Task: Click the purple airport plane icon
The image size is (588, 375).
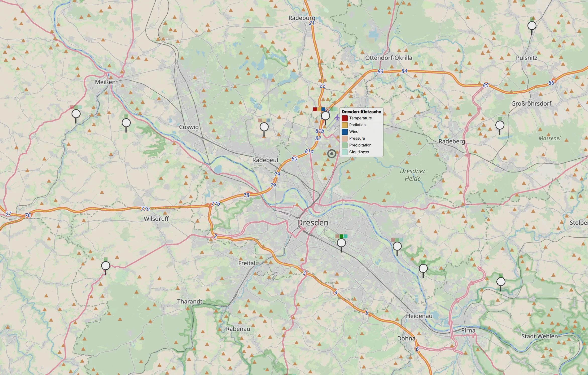Action: tap(337, 117)
